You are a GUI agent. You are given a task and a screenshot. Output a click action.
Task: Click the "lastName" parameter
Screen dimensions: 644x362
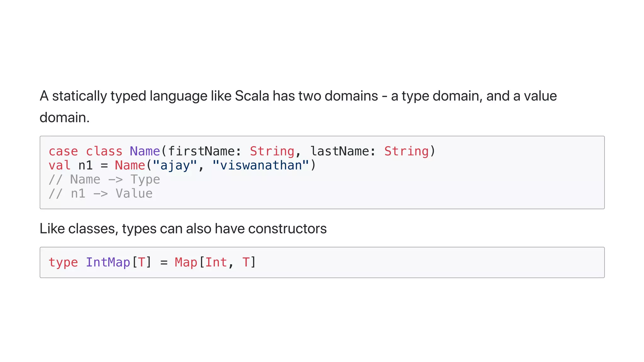340,151
